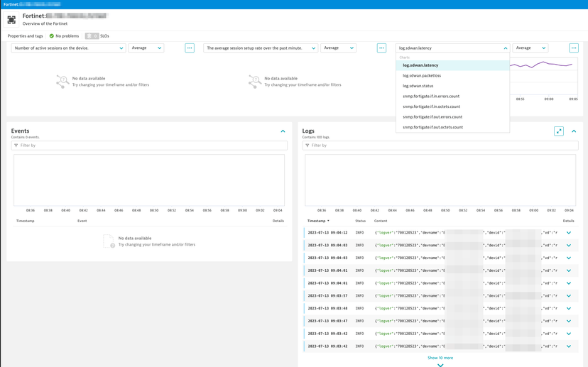This screenshot has width=588, height=367.
Task: Click the Fortinet device entity icon
Action: click(11, 20)
